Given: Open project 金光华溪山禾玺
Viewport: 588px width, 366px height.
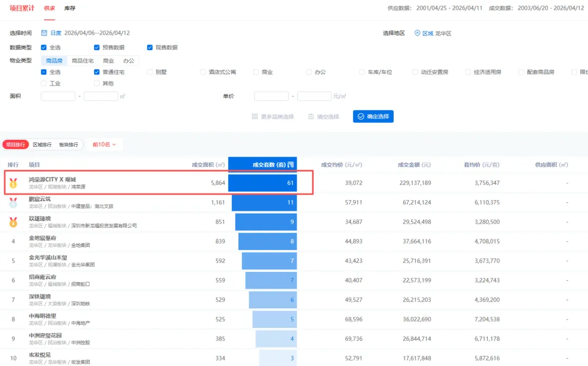Looking at the screenshot, I should 48,257.
